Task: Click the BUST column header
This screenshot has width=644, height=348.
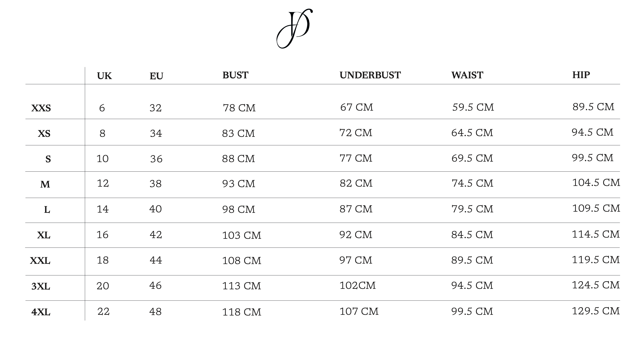Action: pos(235,75)
